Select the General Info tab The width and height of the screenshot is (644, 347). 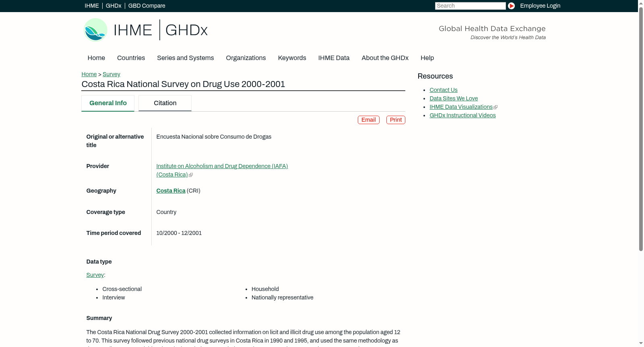click(x=108, y=103)
